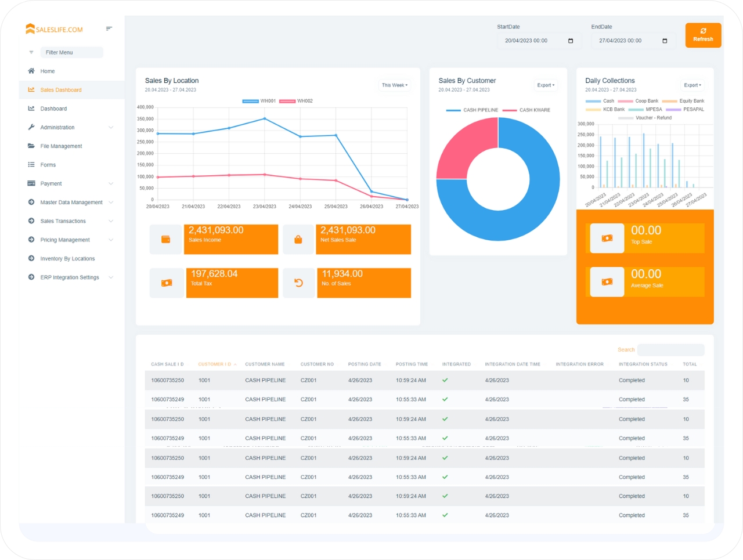The width and height of the screenshot is (743, 560).
Task: Open the StartDate calendar picker icon
Action: pos(571,41)
